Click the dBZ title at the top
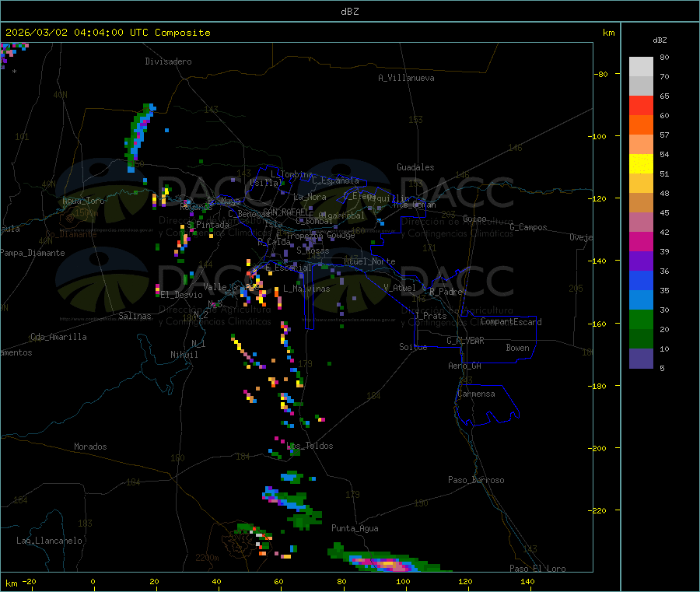700x592 pixels. coord(349,11)
